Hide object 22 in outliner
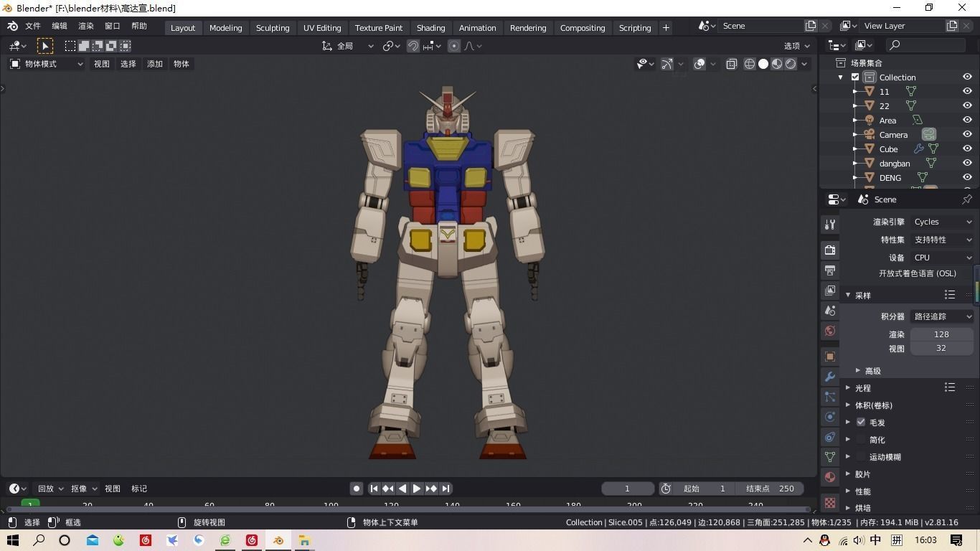Screen dimensions: 980x551 coord(967,105)
